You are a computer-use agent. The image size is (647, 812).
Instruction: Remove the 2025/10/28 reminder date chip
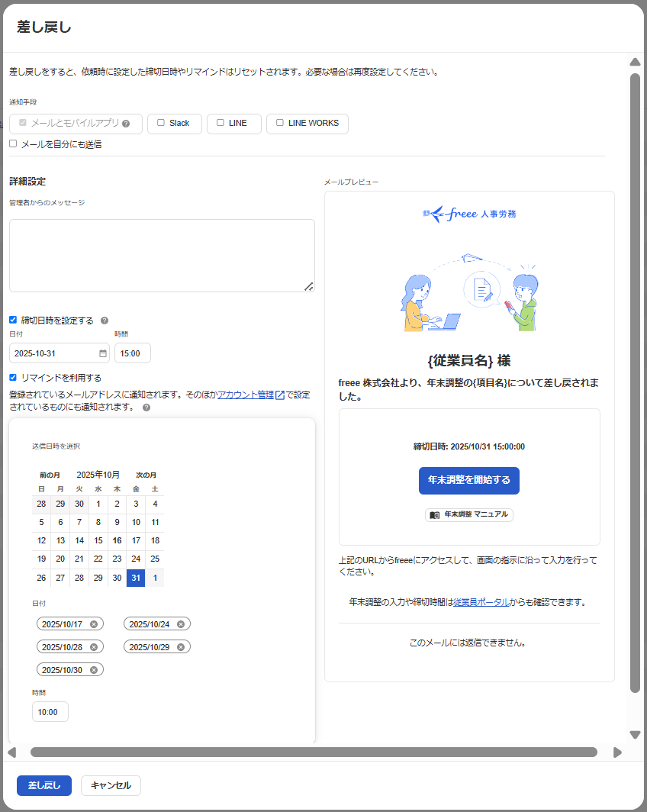(94, 647)
